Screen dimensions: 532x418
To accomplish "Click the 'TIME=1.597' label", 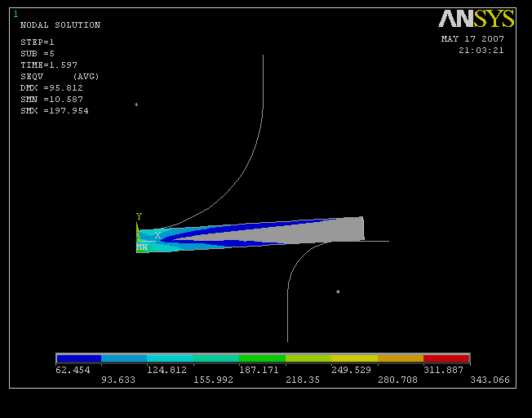I will (49, 64).
